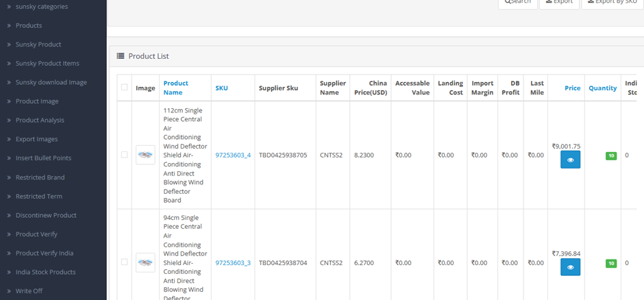The image size is (644, 300).
Task: Toggle the select-all checkbox in table header
Action: [124, 88]
